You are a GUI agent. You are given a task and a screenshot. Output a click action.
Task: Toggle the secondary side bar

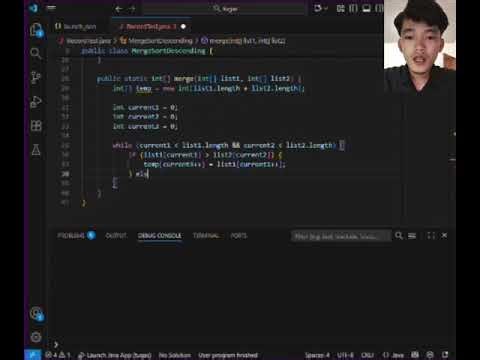tap(379, 8)
